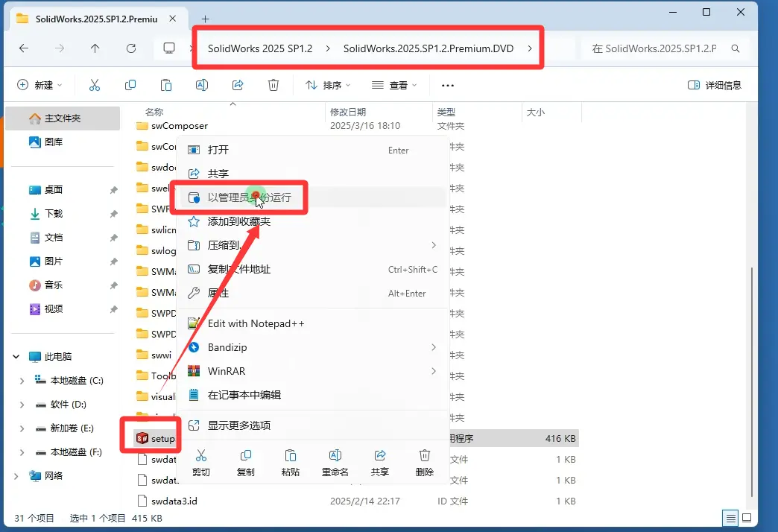Collapse the 此电脑 tree node

(x=16, y=356)
